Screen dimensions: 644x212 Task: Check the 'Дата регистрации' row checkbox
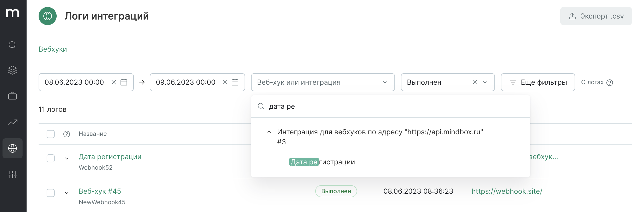pyautogui.click(x=51, y=158)
